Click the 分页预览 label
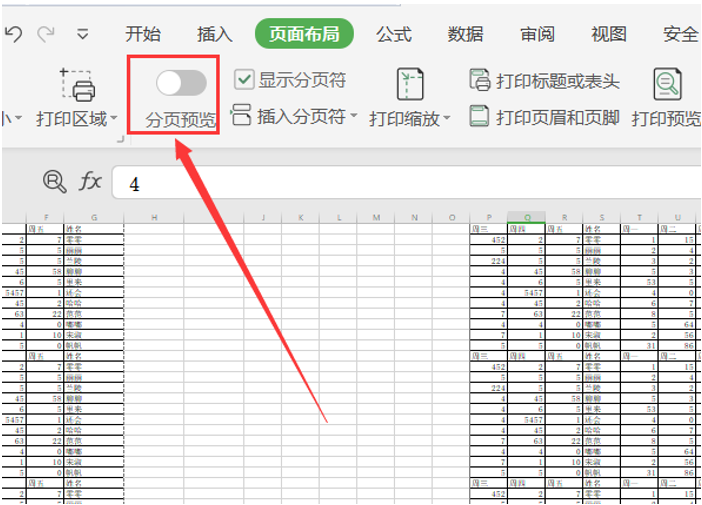The width and height of the screenshot is (702, 505). pos(181,120)
